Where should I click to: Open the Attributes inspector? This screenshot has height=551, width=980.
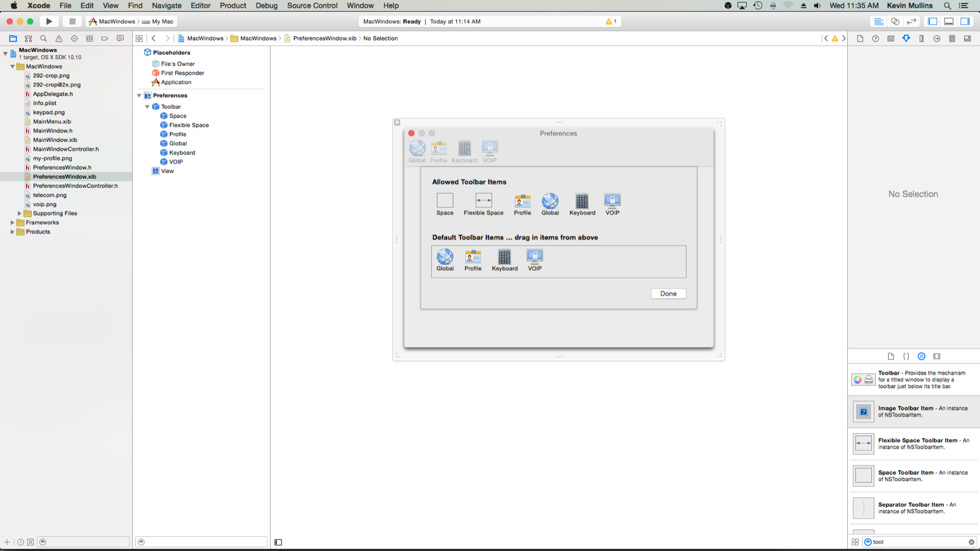pos(906,39)
